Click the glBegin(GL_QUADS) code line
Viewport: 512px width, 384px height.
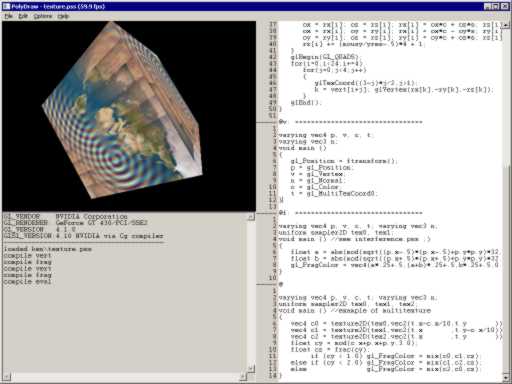coord(325,57)
